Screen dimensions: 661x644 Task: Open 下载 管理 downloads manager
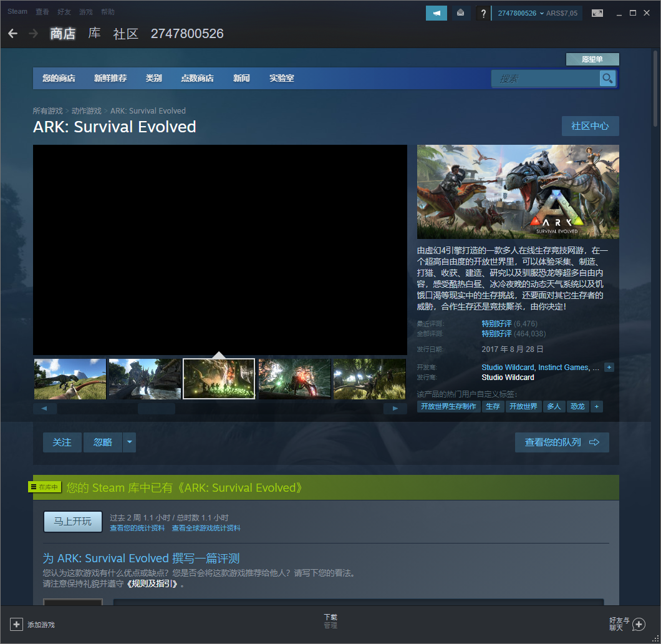click(x=330, y=622)
